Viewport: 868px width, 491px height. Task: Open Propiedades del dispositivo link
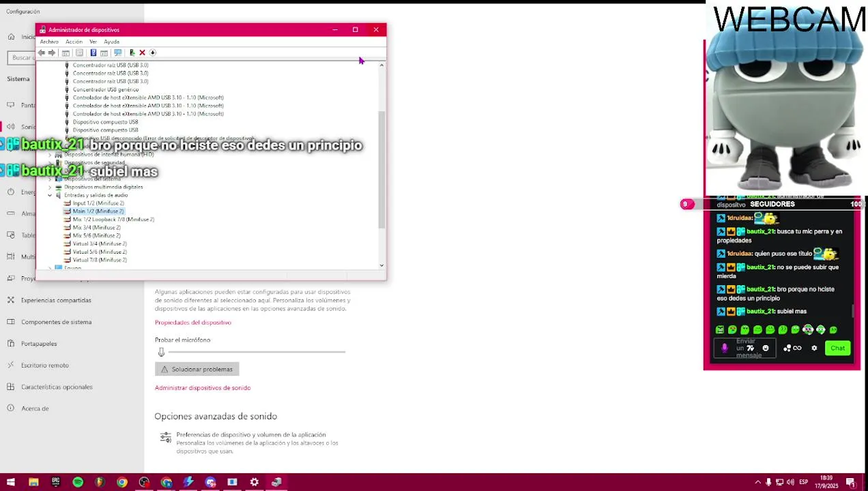click(x=193, y=323)
